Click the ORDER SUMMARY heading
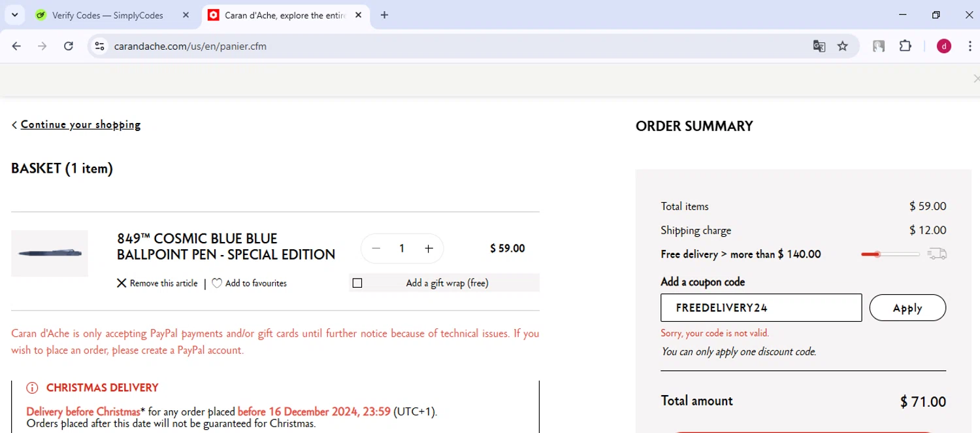The height and width of the screenshot is (433, 980). (x=694, y=126)
